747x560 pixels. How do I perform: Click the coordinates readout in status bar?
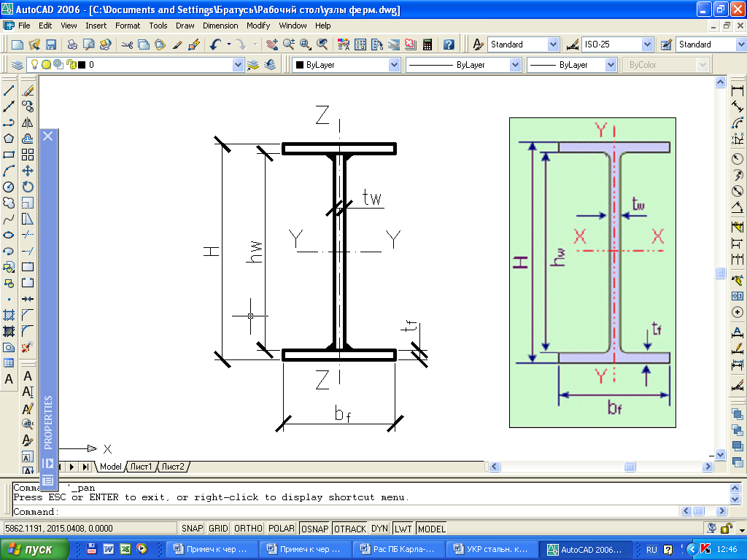pyautogui.click(x=90, y=529)
